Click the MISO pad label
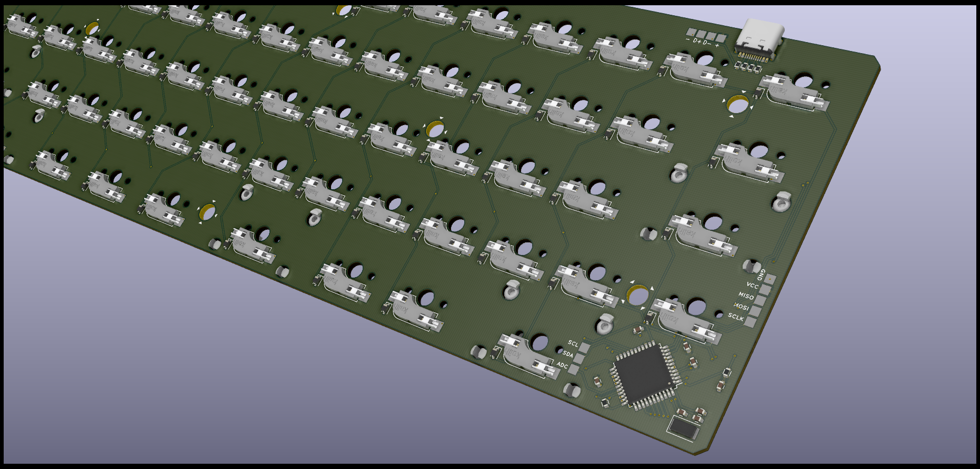This screenshot has width=980, height=469. (x=746, y=296)
